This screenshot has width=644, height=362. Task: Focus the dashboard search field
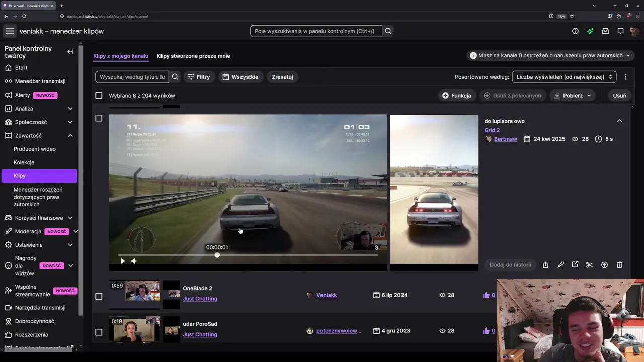(316, 31)
